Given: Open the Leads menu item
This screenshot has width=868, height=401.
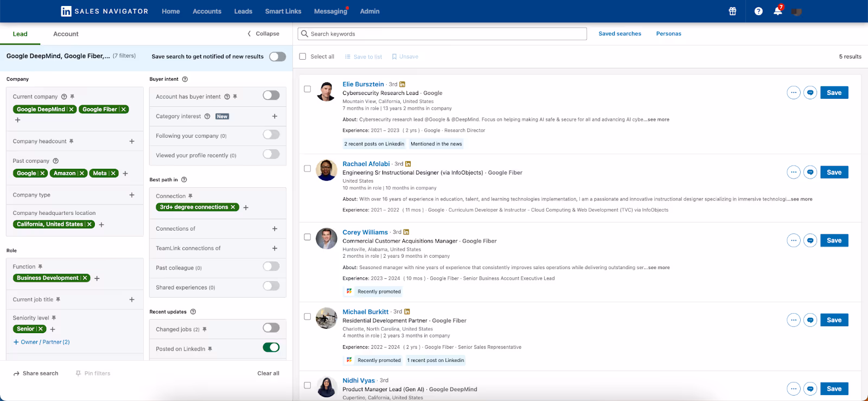Looking at the screenshot, I should [x=243, y=11].
